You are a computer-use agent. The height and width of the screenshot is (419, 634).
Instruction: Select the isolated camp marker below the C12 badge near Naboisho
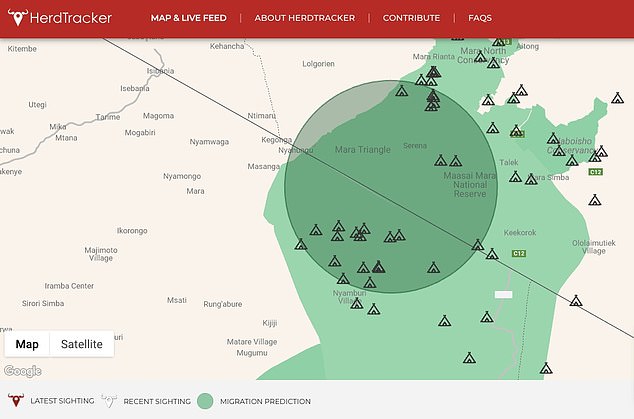point(595,200)
